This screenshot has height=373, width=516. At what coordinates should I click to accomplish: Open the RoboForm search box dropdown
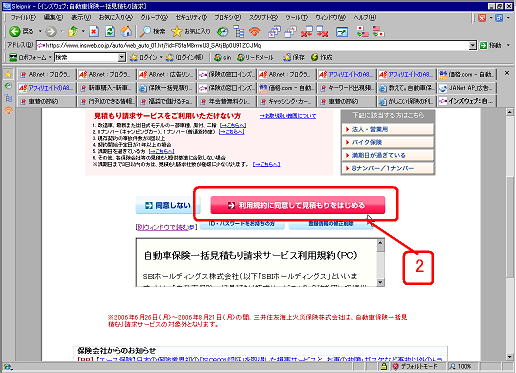[122, 57]
